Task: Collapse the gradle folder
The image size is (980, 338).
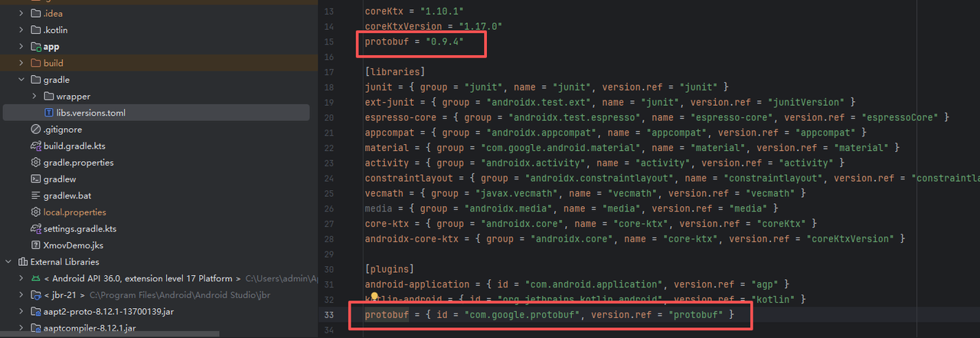Action: click(x=21, y=80)
